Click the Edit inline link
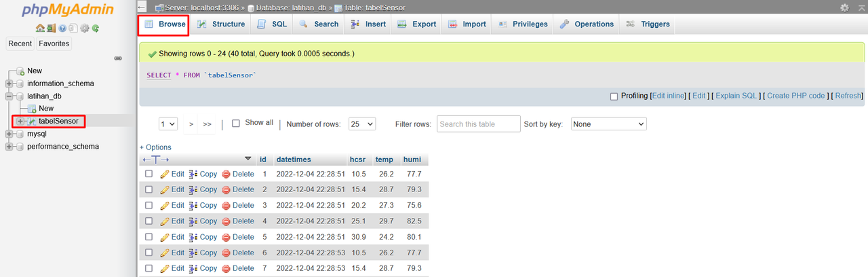Screen dimensions: 868x277 tap(668, 96)
